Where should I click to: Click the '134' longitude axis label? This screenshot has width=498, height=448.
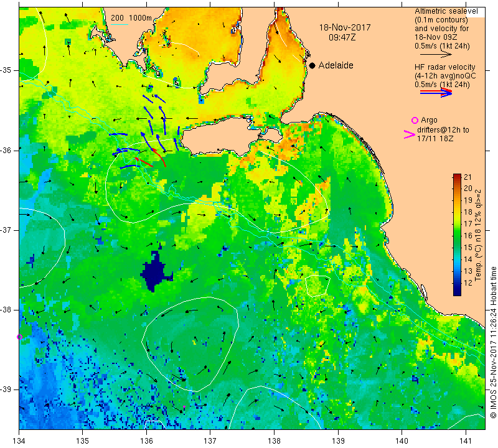(19, 441)
